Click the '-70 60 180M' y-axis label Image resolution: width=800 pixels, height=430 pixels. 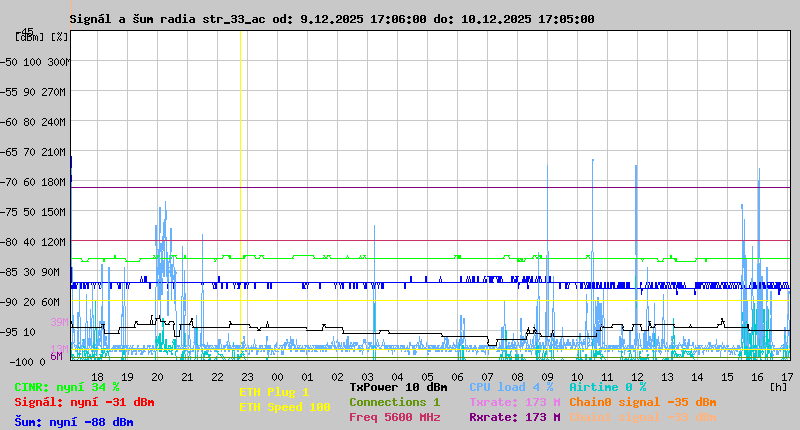point(35,182)
